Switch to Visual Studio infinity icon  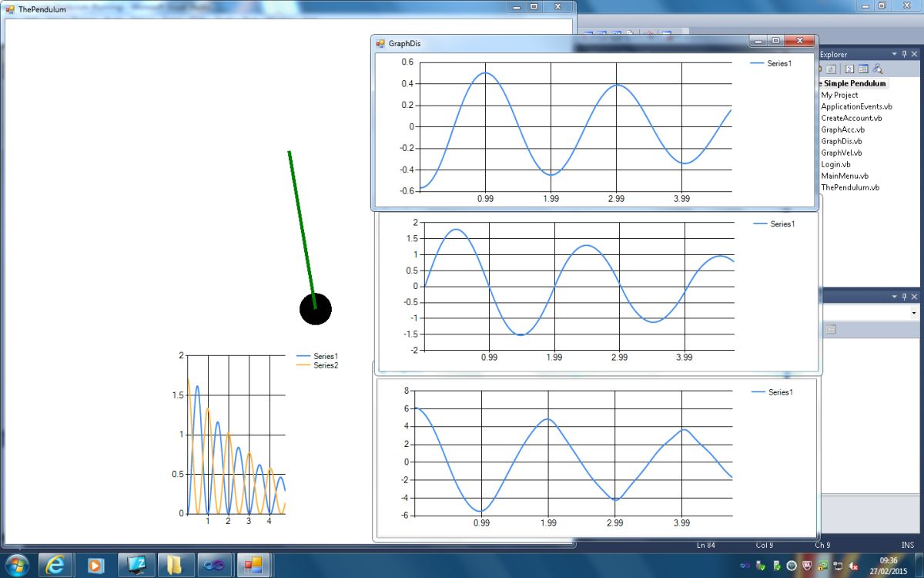click(x=215, y=565)
